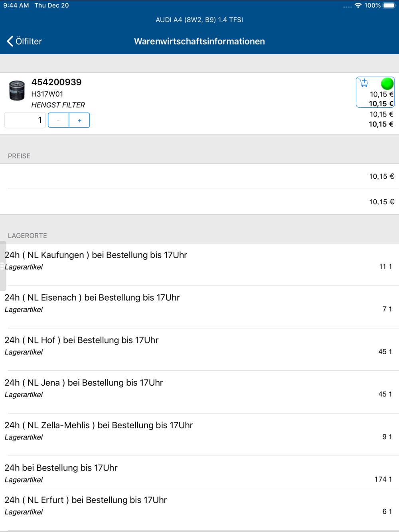Viewport: 399px width, 532px height.
Task: Open the oil filter product thumbnail
Action: (x=17, y=91)
